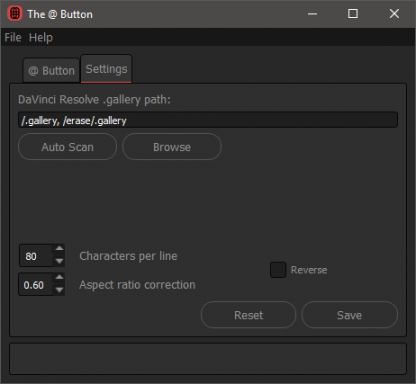Increase Characters per line value
The image size is (416, 384).
coord(59,248)
